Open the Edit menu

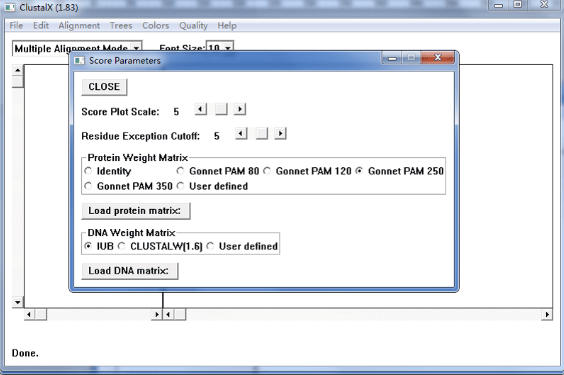point(41,26)
